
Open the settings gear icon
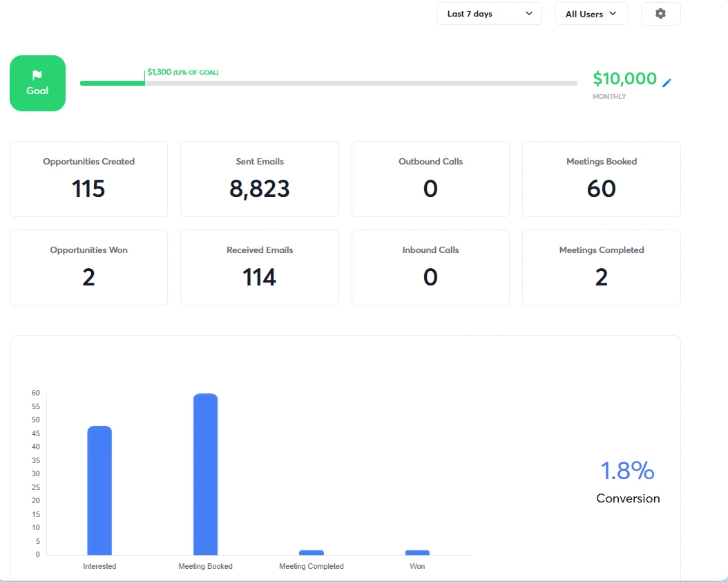coord(660,14)
